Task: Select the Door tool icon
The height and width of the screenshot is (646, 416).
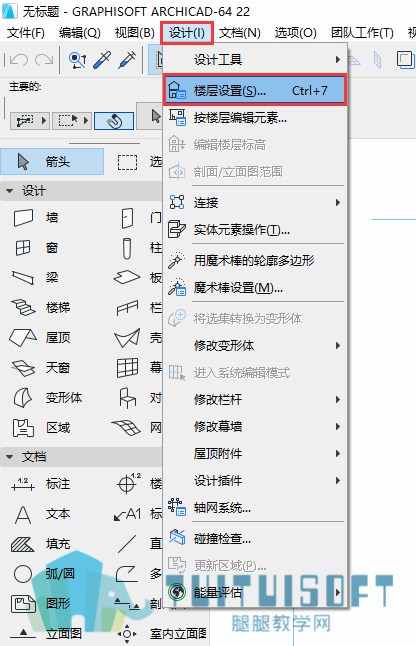Action: pyautogui.click(x=127, y=218)
